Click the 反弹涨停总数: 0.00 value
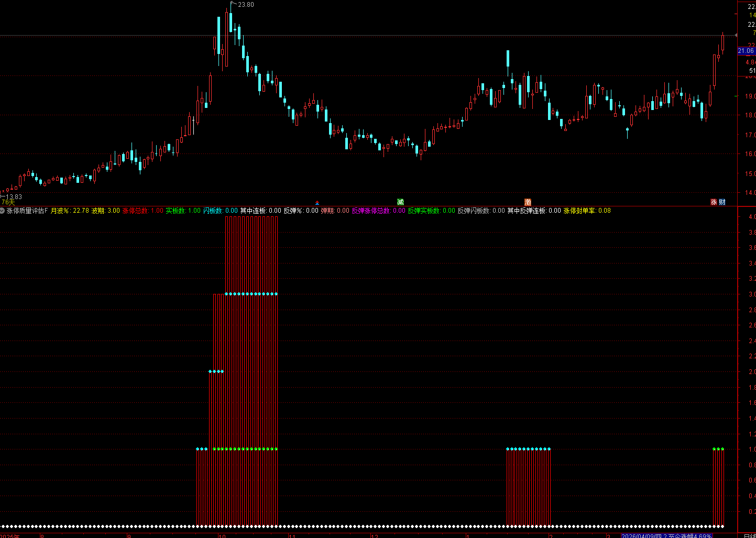This screenshot has width=756, height=538. coord(379,211)
